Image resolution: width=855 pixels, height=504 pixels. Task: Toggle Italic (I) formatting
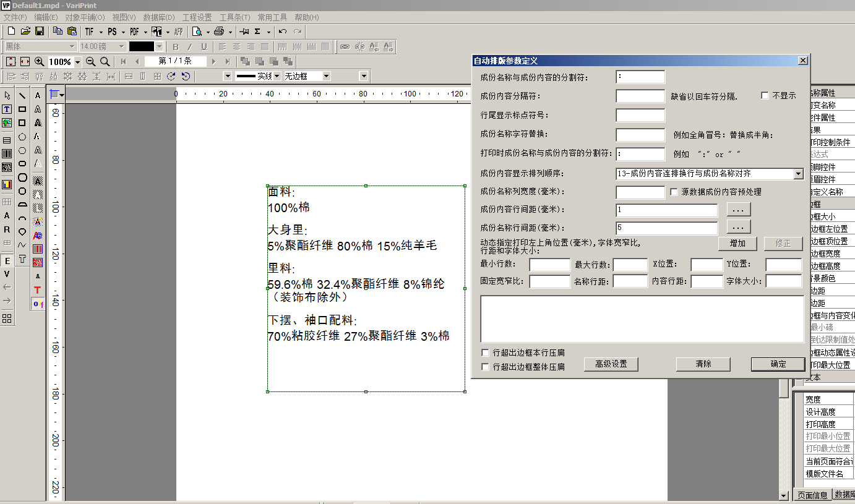[189, 46]
